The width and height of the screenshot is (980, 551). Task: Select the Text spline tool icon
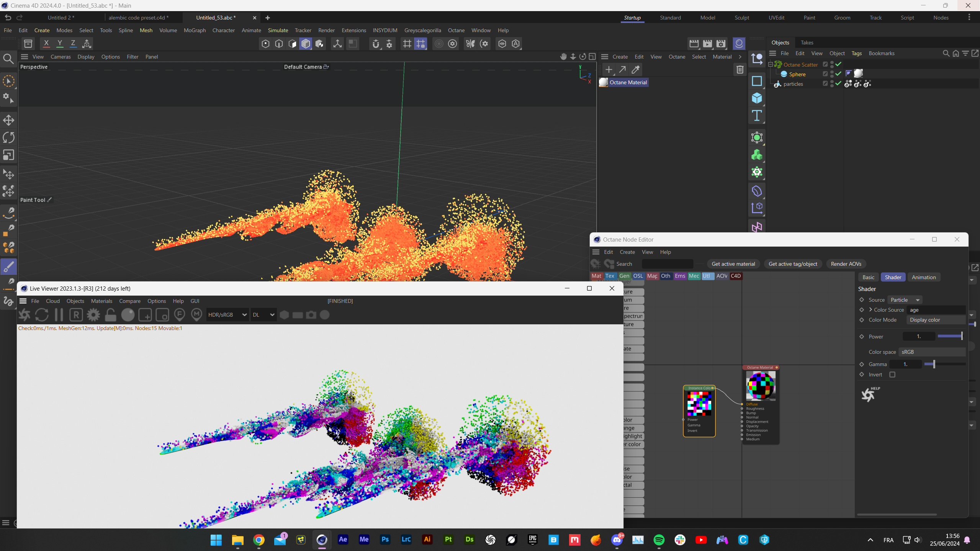click(757, 116)
